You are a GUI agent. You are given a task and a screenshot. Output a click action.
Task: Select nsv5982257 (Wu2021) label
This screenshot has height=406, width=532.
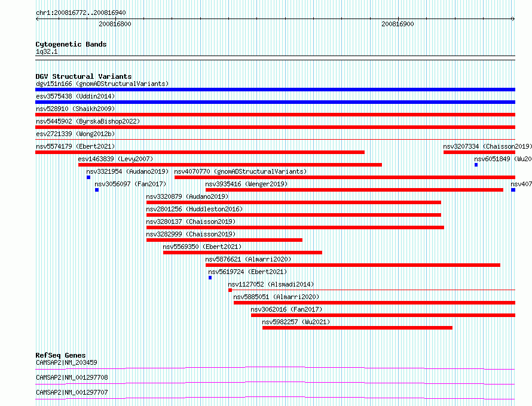296,322
